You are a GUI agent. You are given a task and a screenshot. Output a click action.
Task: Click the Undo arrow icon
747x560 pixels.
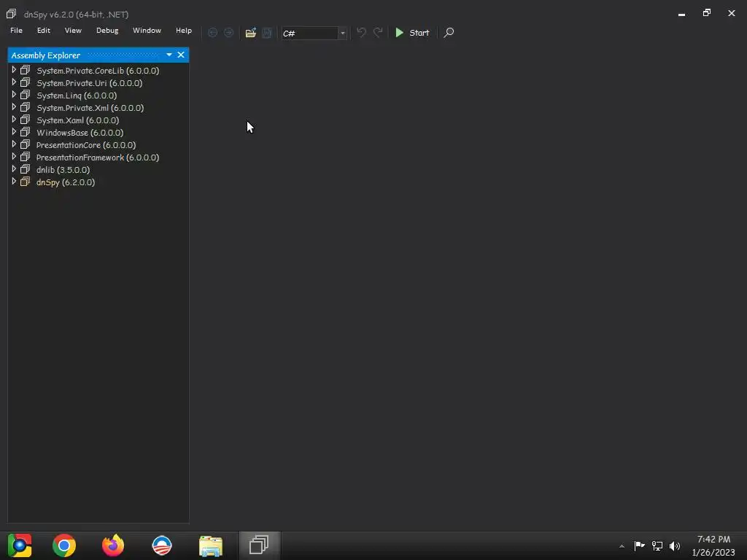[x=362, y=33]
